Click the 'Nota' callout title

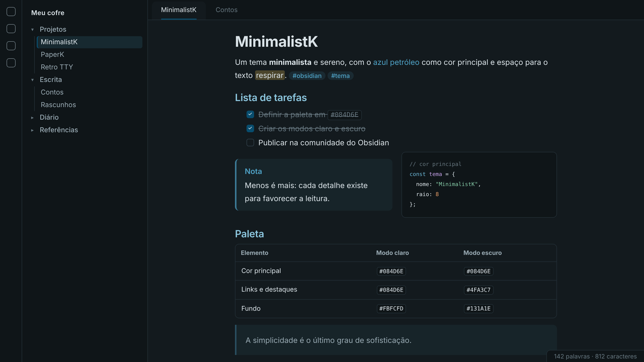pyautogui.click(x=253, y=171)
